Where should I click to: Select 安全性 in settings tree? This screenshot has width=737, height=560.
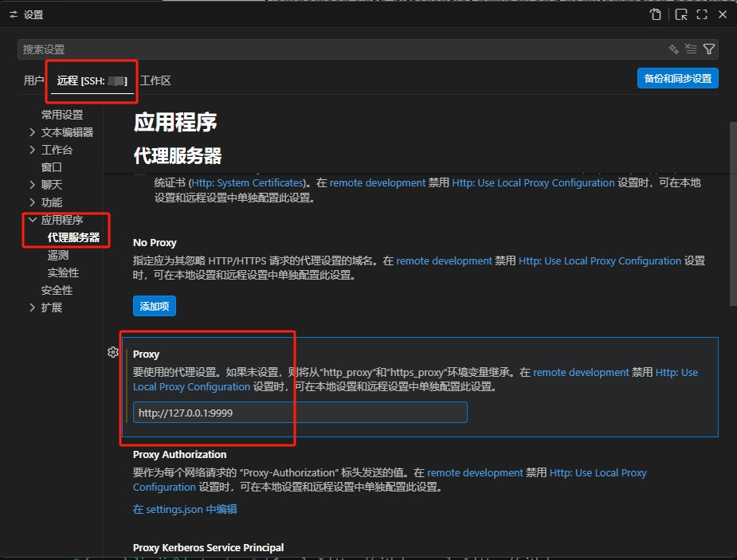[57, 290]
